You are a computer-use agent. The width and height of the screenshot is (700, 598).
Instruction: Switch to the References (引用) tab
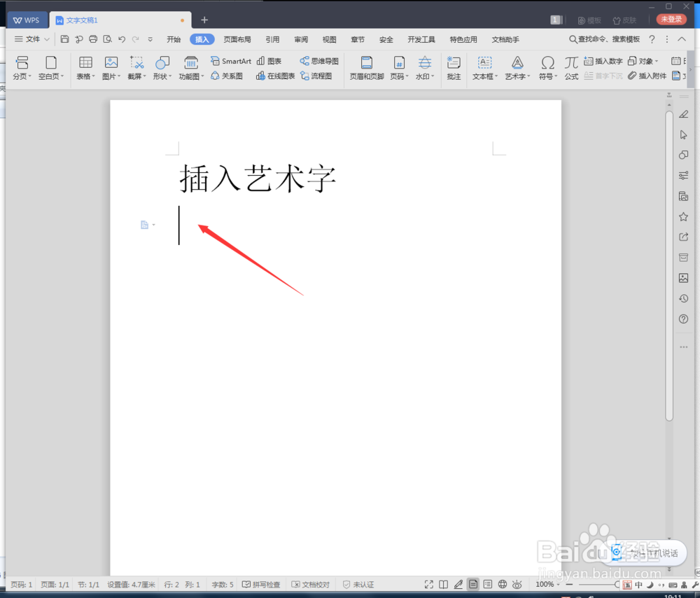point(272,39)
